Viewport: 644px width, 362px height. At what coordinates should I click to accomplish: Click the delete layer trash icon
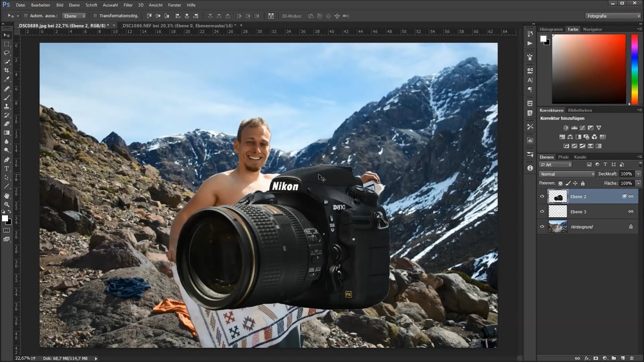(632, 358)
